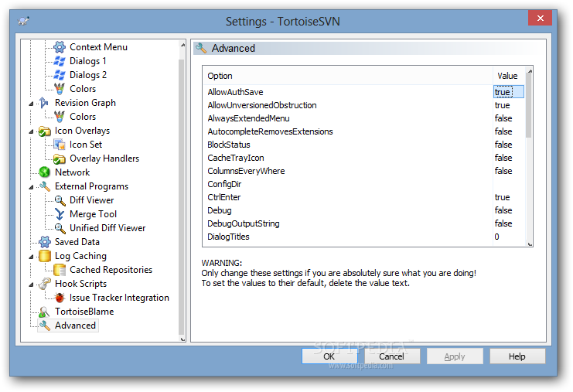
Task: Click the Issue Tracker Integration bug icon
Action: [60, 298]
